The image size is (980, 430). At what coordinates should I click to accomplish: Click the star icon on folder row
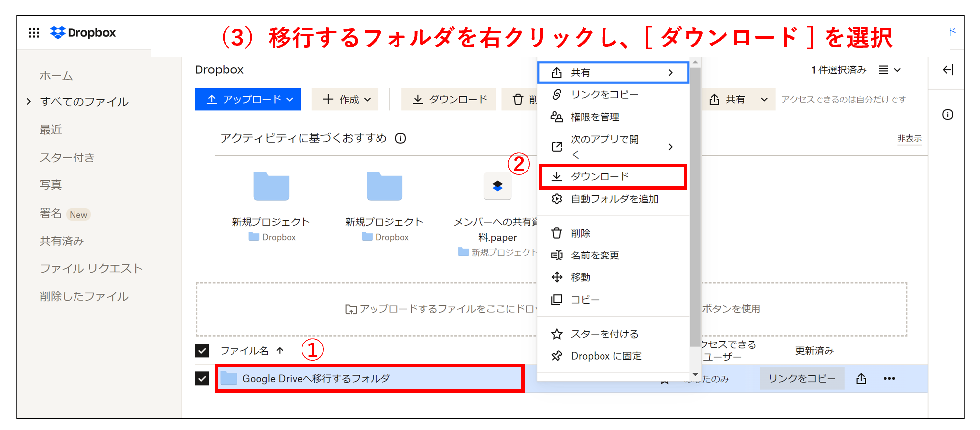664,382
